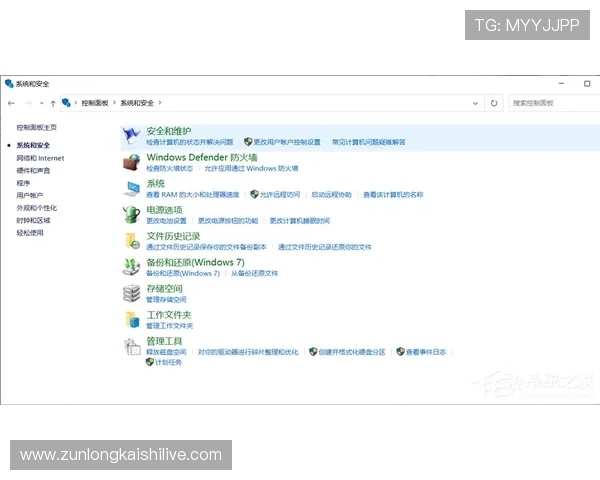Open the Storage Spaces drive-stack icon
Viewport: 600px width, 480px height.
[x=132, y=293]
